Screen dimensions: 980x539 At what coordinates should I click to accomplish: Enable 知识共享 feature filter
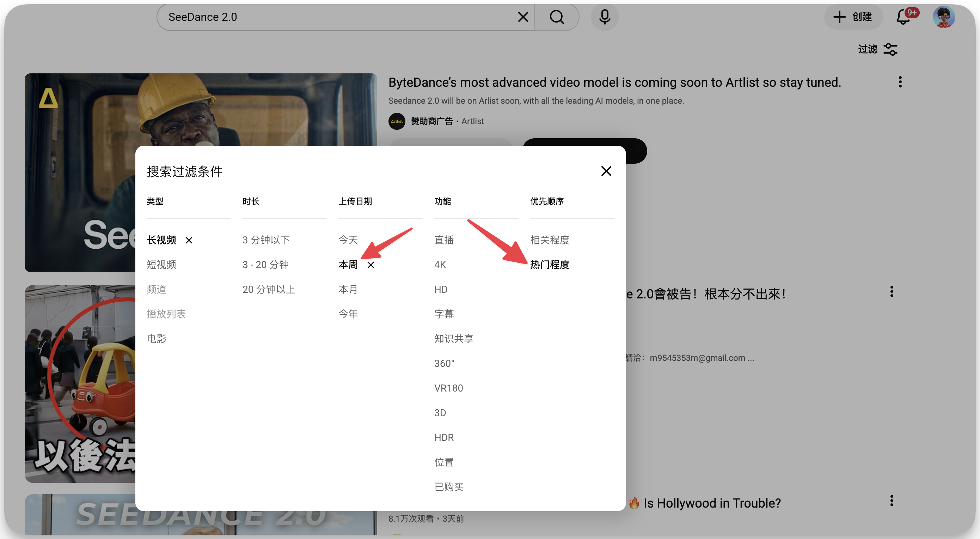click(454, 339)
